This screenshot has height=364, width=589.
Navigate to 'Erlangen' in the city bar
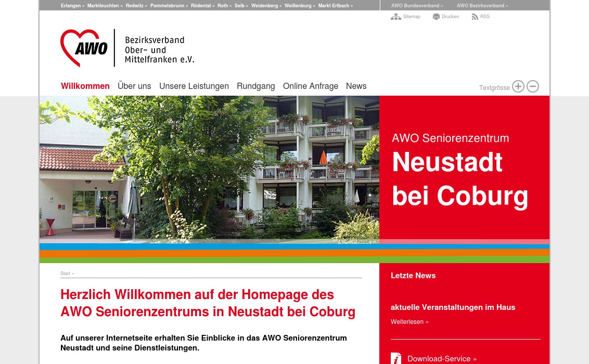coord(71,6)
